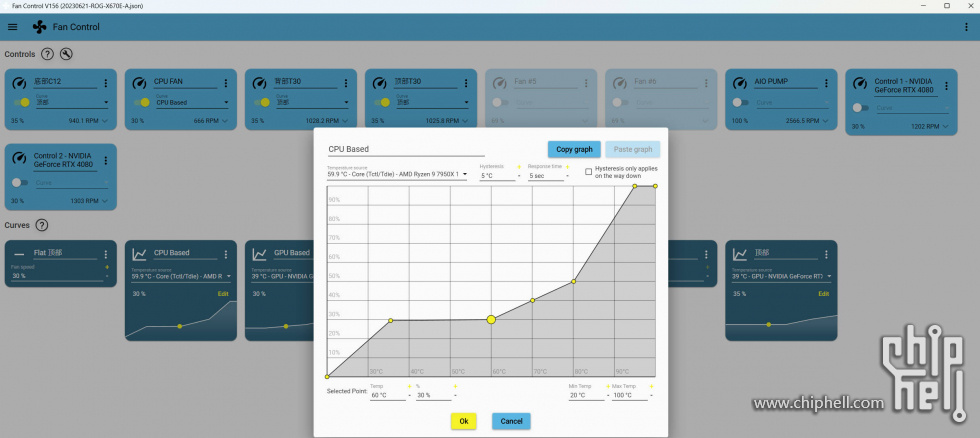980x438 pixels.
Task: Open the AIO PUMP card options menu
Action: pyautogui.click(x=826, y=83)
